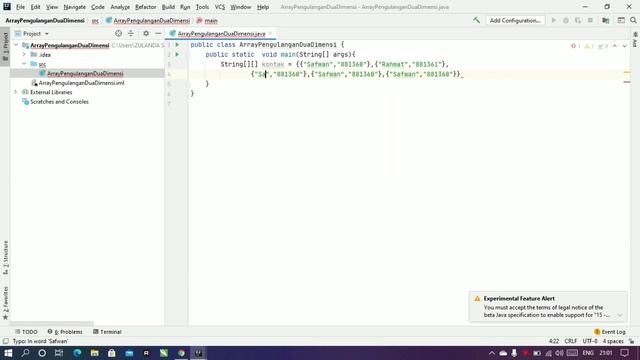The width and height of the screenshot is (640, 360).
Task: Click the main method breadcrumb
Action: (207, 20)
